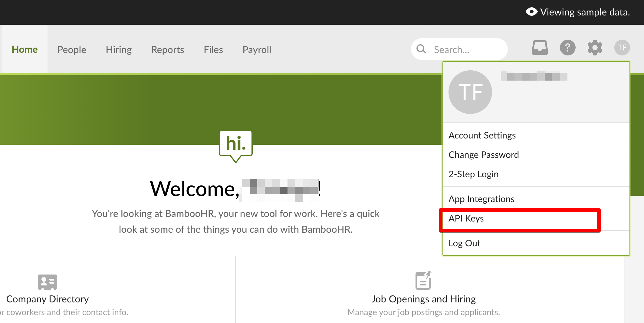
Task: Go to the Home tab
Action: pyautogui.click(x=25, y=49)
